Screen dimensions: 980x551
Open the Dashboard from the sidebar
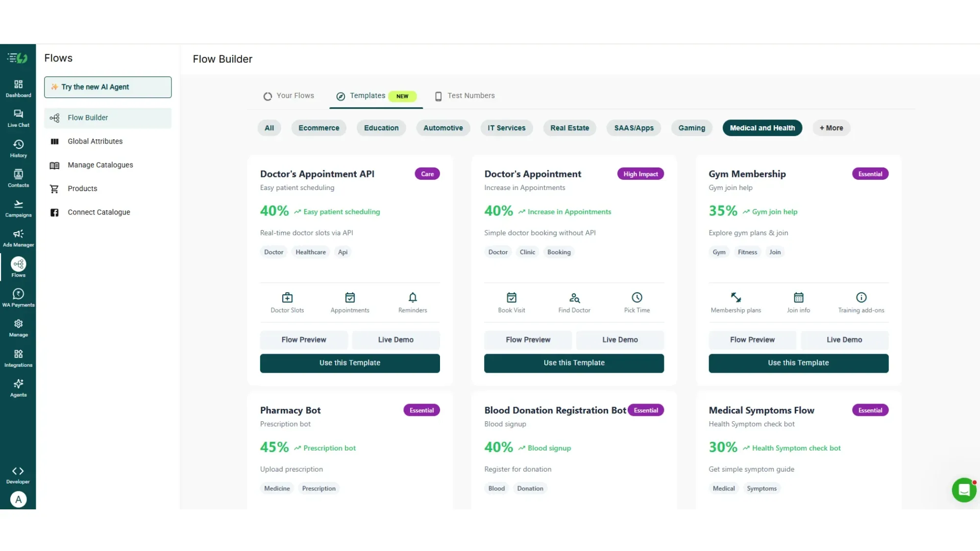click(18, 89)
